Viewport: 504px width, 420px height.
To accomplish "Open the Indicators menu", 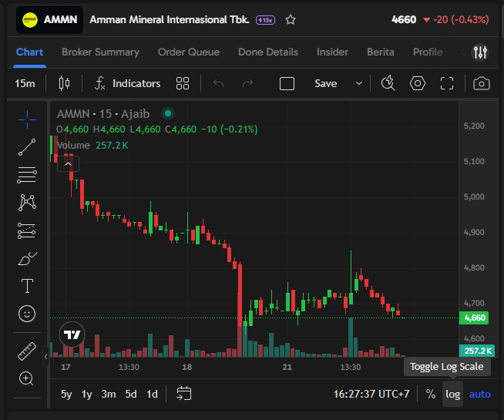I will 128,83.
